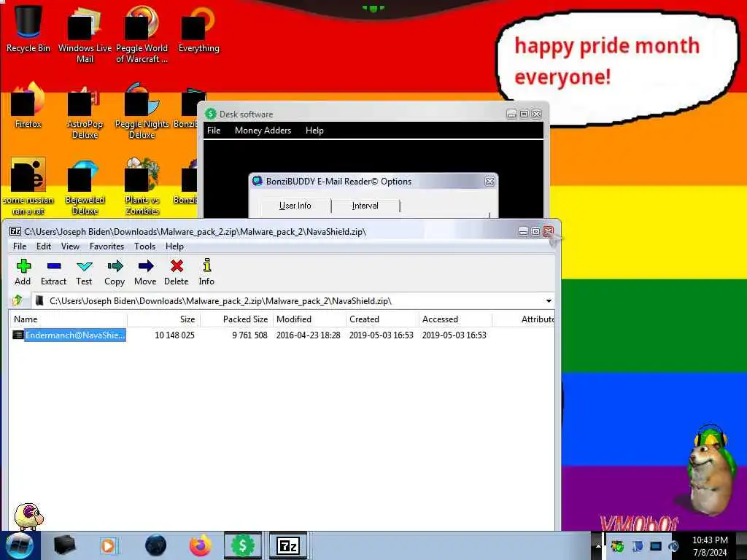Screen dimensions: 747x560
Task: Show hidden system tray icons
Action: [x=598, y=546]
